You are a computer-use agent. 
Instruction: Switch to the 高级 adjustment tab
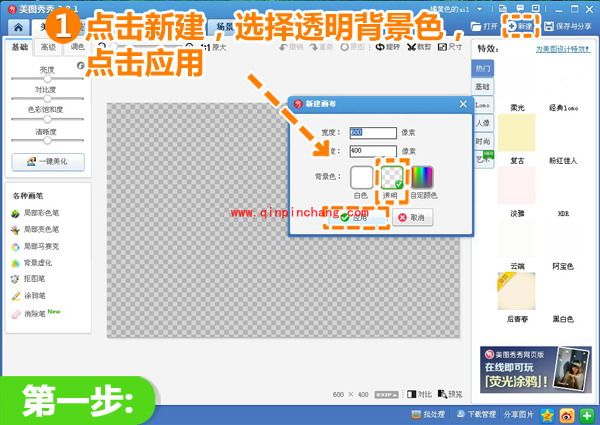pyautogui.click(x=48, y=47)
